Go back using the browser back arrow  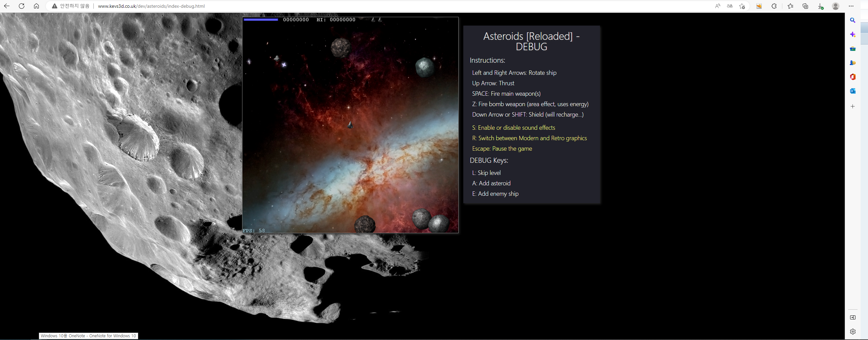pos(7,6)
